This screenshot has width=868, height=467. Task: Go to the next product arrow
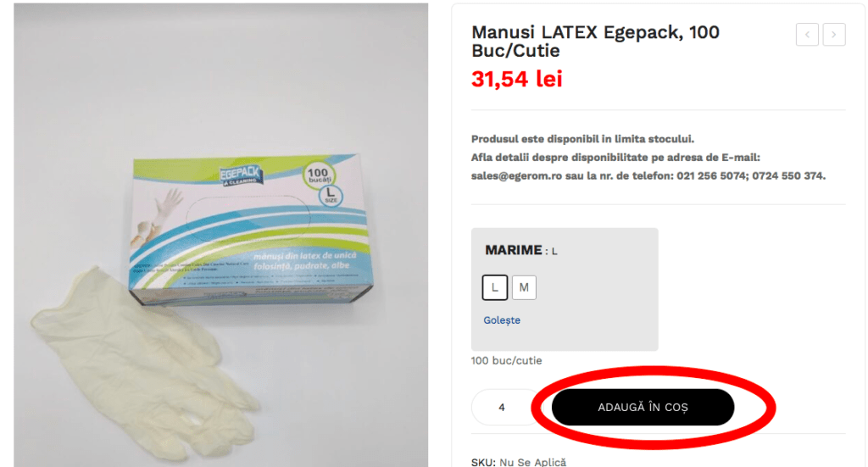click(834, 35)
